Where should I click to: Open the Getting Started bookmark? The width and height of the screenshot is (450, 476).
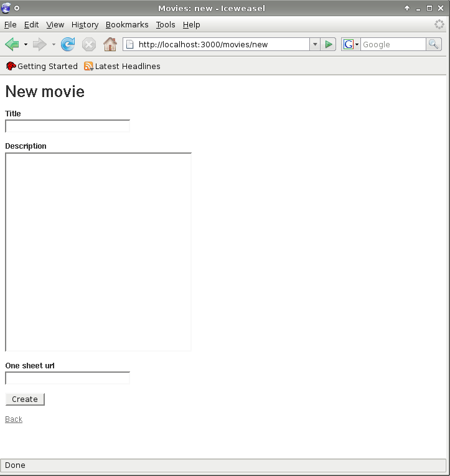pos(42,66)
